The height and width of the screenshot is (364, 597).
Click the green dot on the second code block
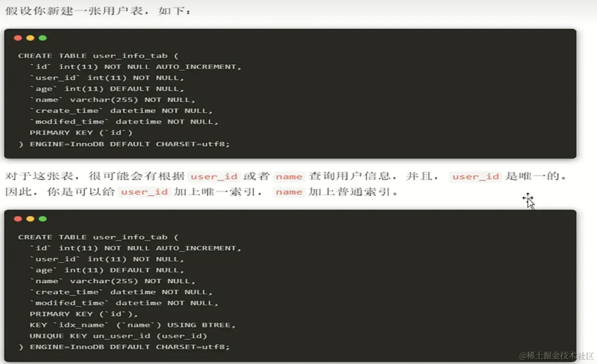[43, 219]
